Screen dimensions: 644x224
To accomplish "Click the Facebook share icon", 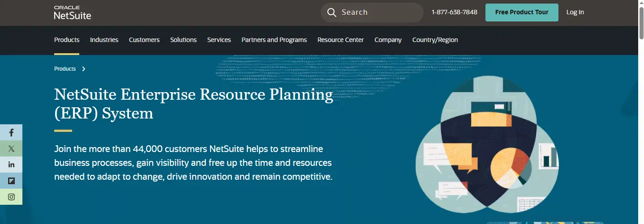I will 11,132.
